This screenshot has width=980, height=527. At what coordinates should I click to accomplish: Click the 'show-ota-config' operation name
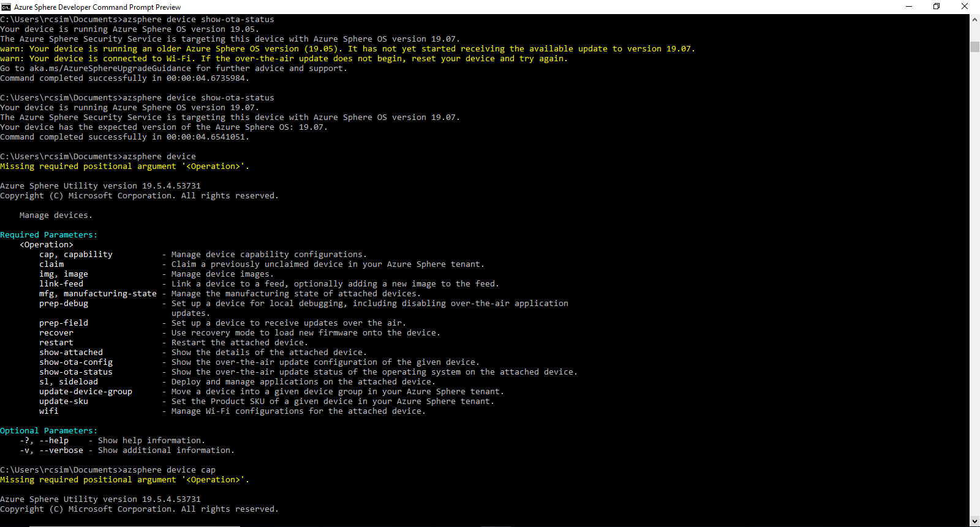point(76,362)
